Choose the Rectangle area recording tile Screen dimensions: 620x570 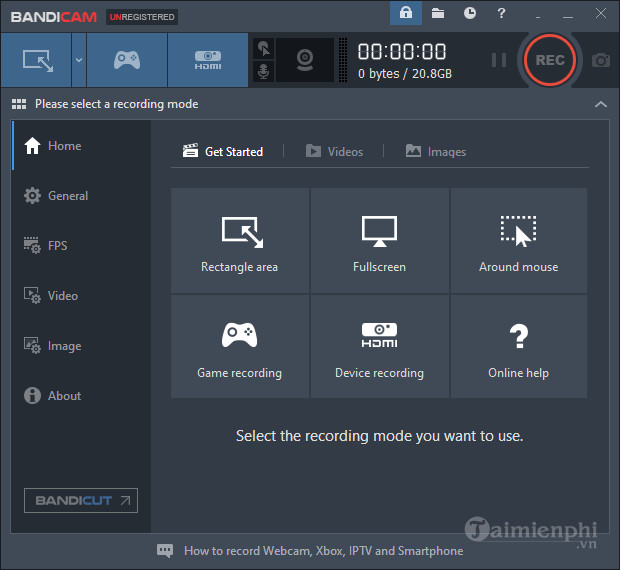[240, 241]
